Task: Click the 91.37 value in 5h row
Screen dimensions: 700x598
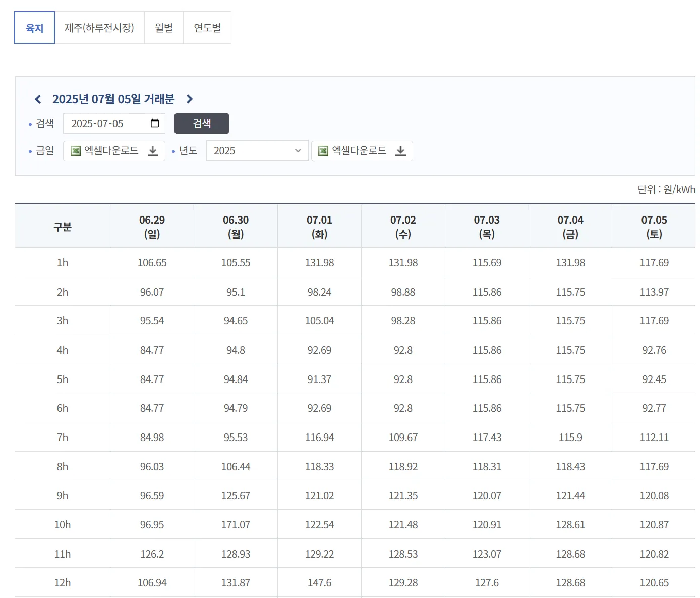Action: point(319,379)
